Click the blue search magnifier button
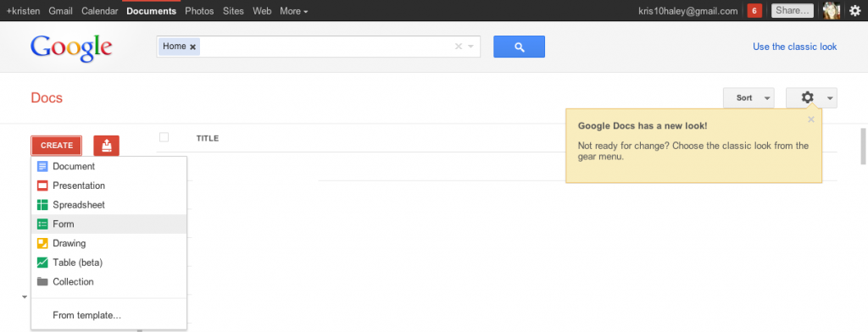This screenshot has height=332, width=868. pos(519,47)
